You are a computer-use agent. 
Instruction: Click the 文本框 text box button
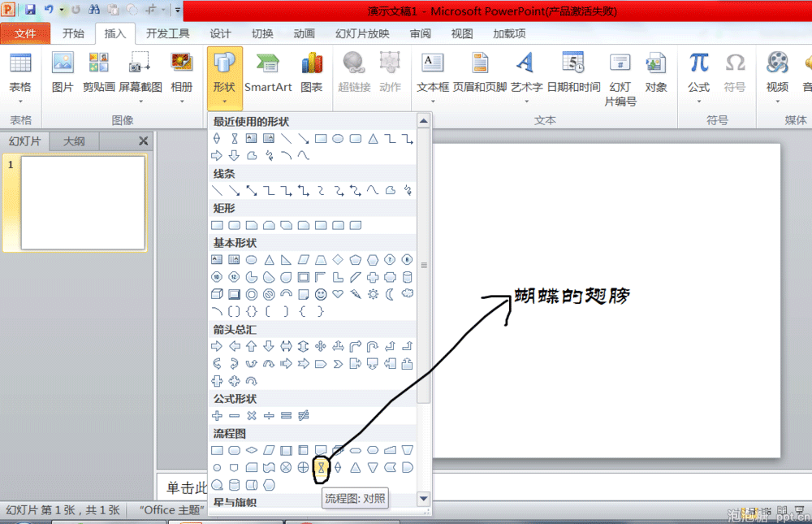pyautogui.click(x=433, y=75)
